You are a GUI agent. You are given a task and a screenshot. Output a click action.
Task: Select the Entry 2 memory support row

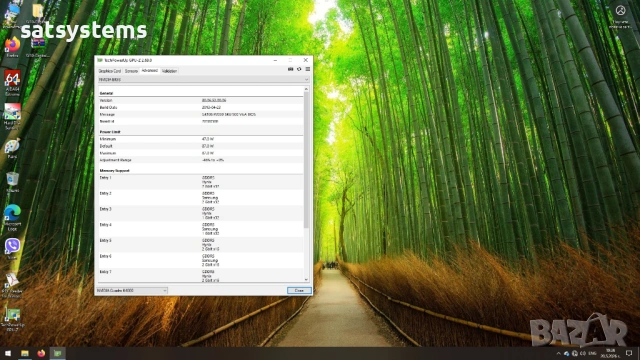click(201, 198)
